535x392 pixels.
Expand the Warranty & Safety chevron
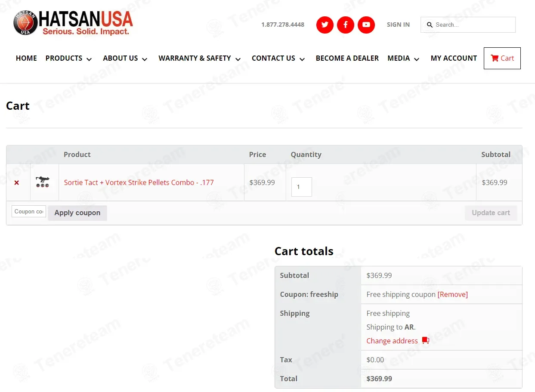pyautogui.click(x=238, y=59)
